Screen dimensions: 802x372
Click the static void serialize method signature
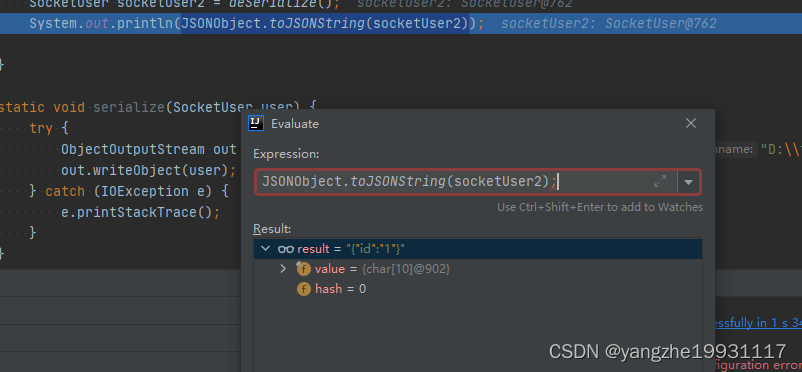tap(158, 108)
